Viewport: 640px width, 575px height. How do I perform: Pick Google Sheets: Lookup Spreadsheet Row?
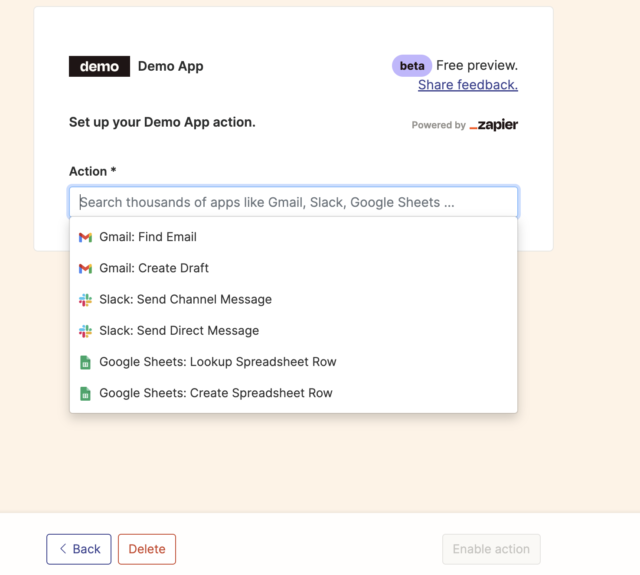pos(293,362)
